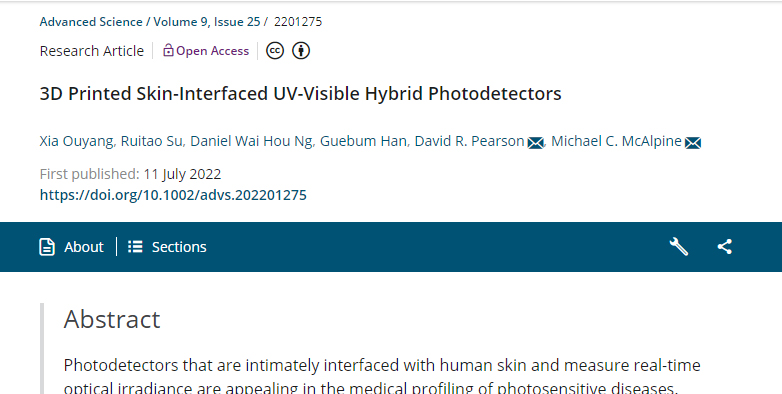Click the Creative Commons CC icon
The height and width of the screenshot is (394, 782).
pos(275,51)
